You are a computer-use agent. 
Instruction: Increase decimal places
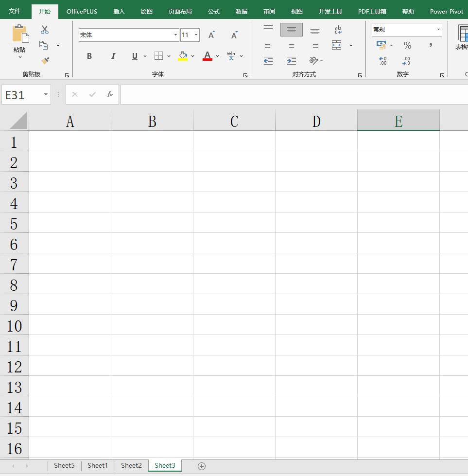tap(383, 61)
